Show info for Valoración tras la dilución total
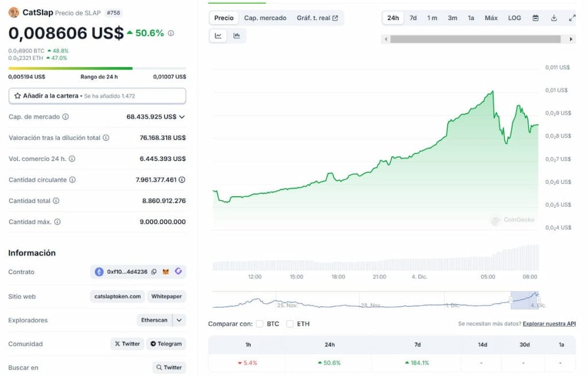The height and width of the screenshot is (377, 588). coord(106,138)
